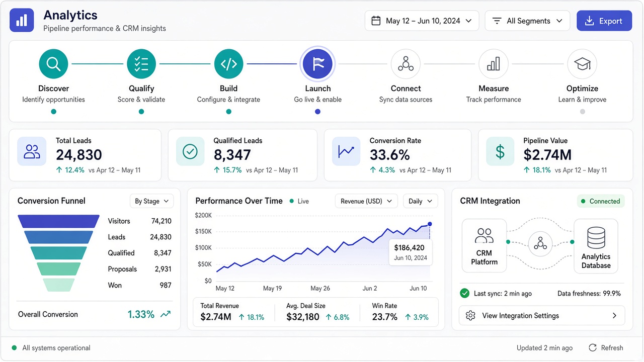Click the Overall Conversion 1.33% value
Viewport: 644px width, 362px height.
(141, 314)
